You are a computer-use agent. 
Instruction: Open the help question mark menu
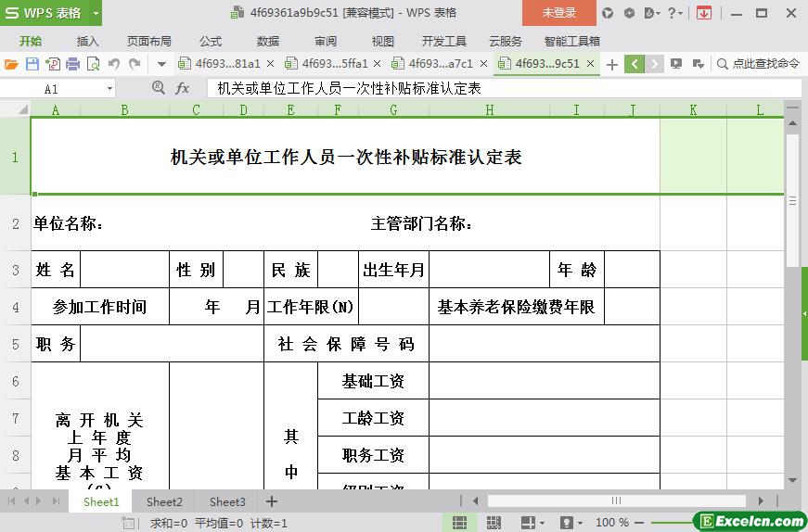(x=674, y=13)
